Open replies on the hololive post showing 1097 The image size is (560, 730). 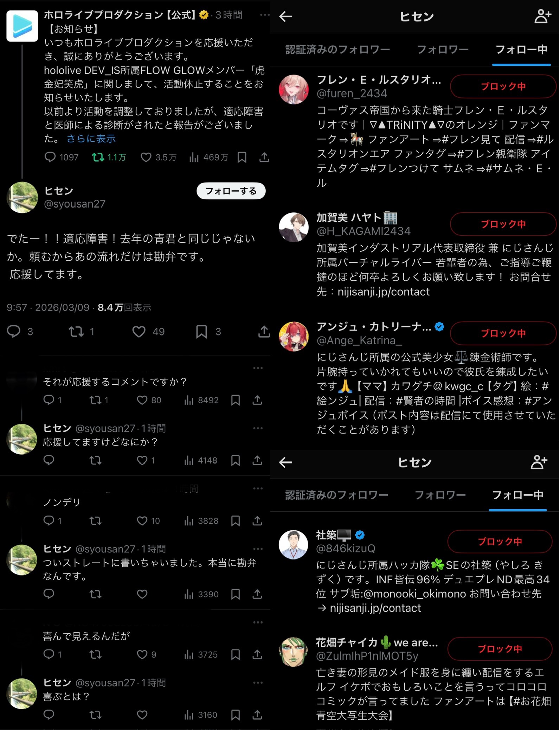pyautogui.click(x=50, y=157)
